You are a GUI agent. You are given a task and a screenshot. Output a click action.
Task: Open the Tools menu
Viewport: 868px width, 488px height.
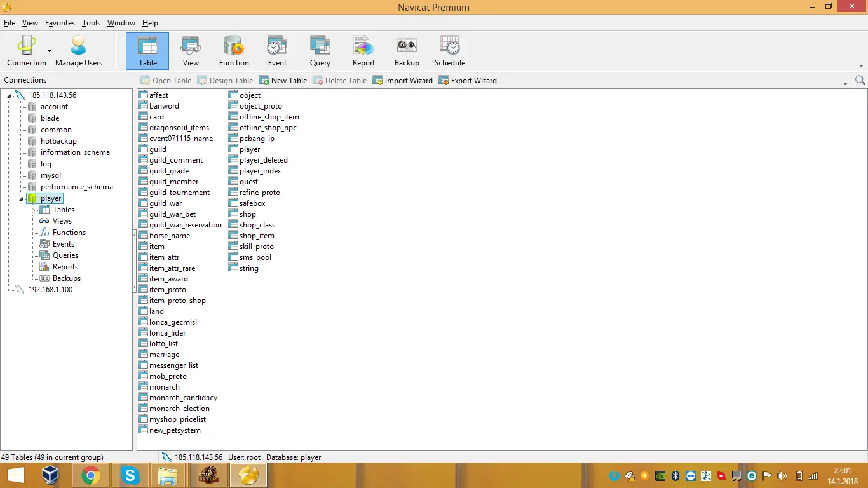(91, 23)
